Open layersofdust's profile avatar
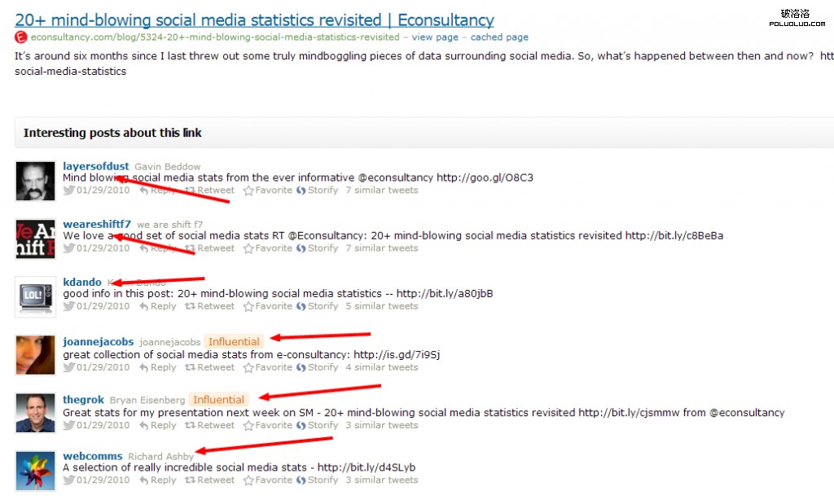Screen dimensions: 834x504 point(35,181)
